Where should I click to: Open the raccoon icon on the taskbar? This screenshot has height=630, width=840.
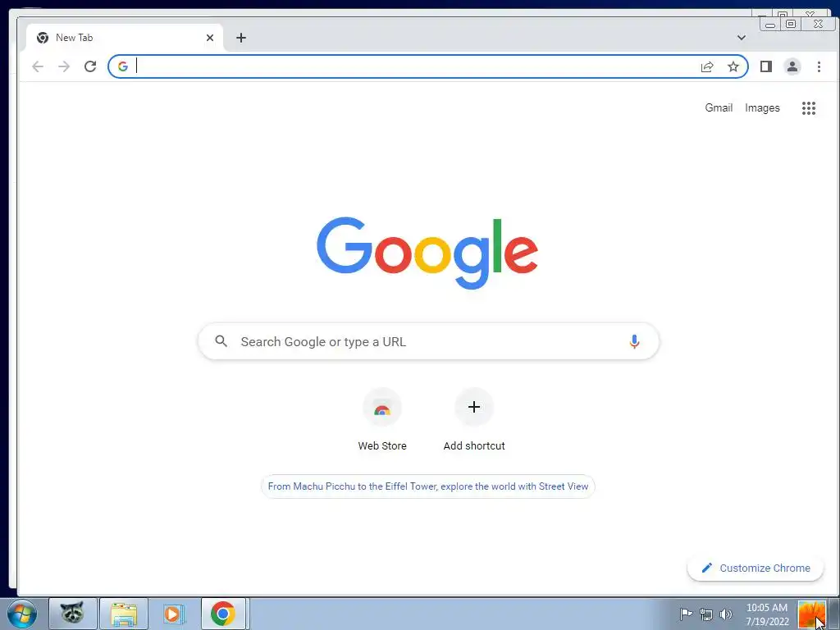tap(73, 614)
